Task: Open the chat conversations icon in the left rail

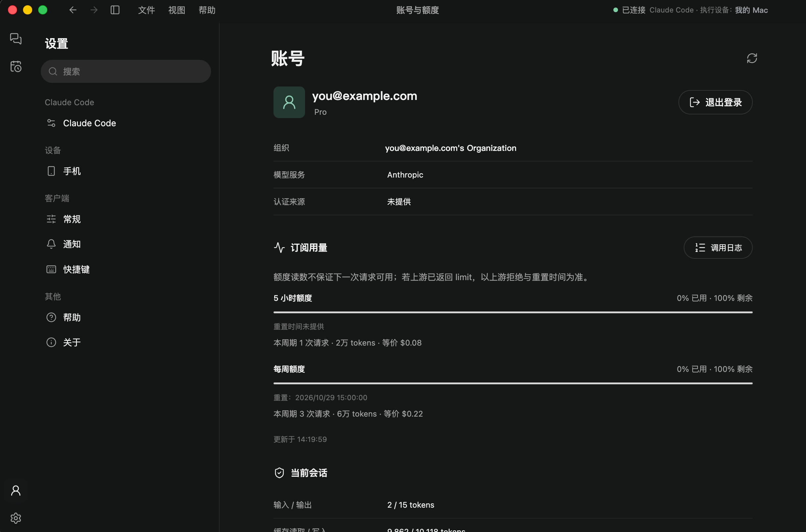Action: [15, 39]
